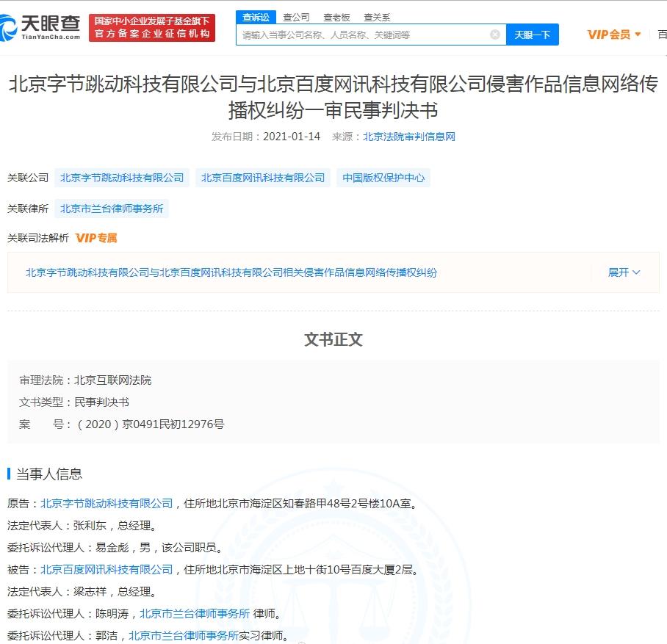Click the red official certification banner badge
Viewport: 667px width, 644px height.
tap(151, 26)
